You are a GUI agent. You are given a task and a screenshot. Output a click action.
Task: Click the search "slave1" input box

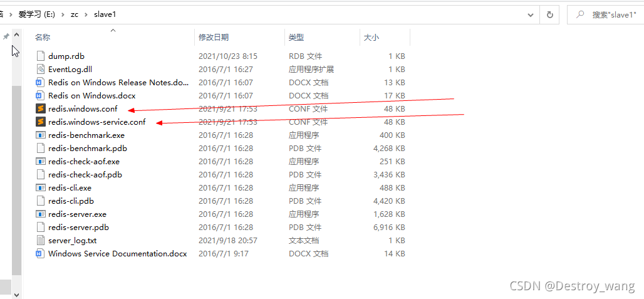606,15
